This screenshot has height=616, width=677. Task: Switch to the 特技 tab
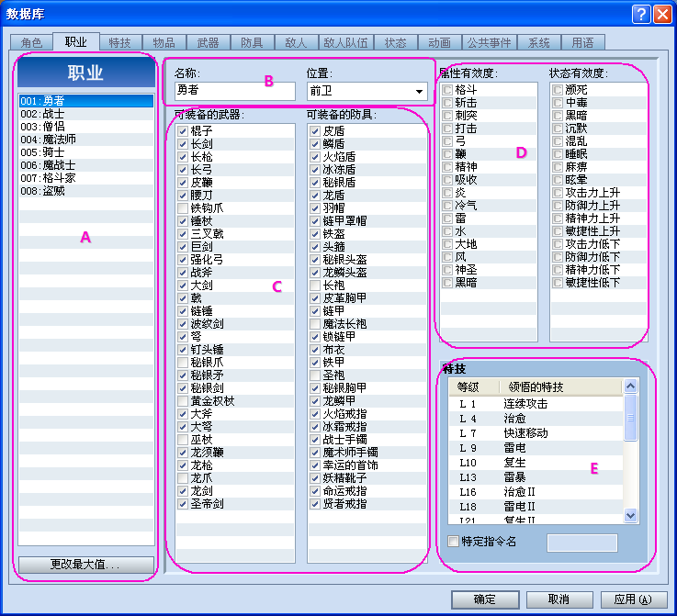(119, 43)
